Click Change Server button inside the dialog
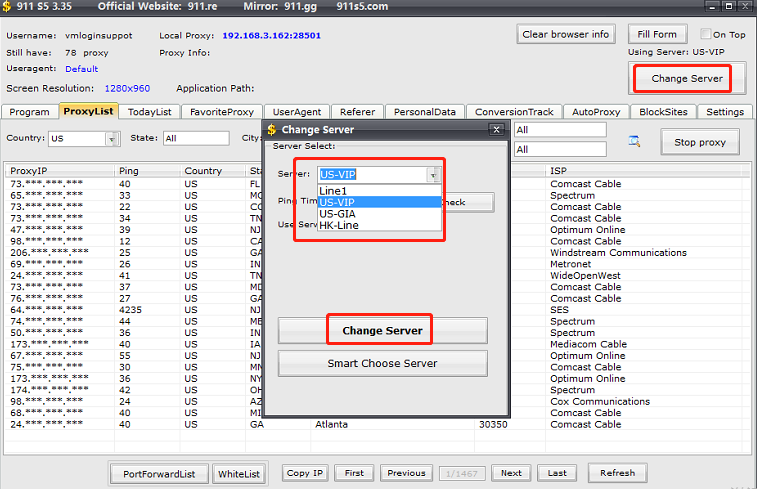The width and height of the screenshot is (757, 489). pyautogui.click(x=382, y=330)
